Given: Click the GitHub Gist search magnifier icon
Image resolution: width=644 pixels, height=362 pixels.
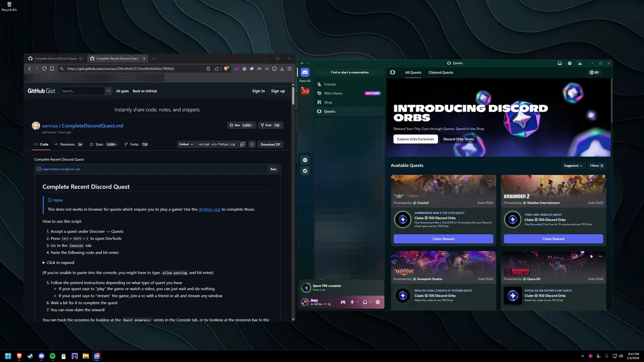Looking at the screenshot, I should (109, 91).
